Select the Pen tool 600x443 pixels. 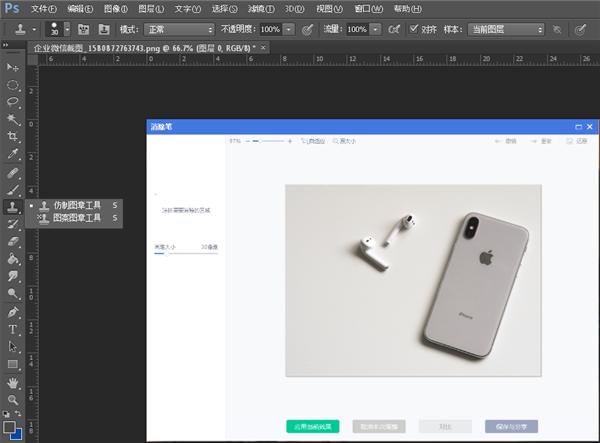pyautogui.click(x=13, y=312)
